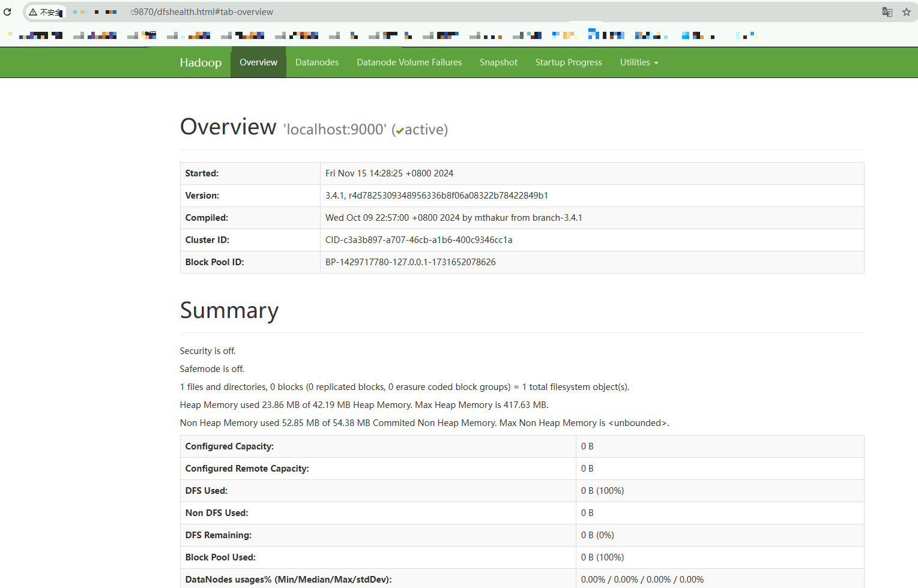
Task: Click the Block Pool ID: label
Action: coord(214,262)
